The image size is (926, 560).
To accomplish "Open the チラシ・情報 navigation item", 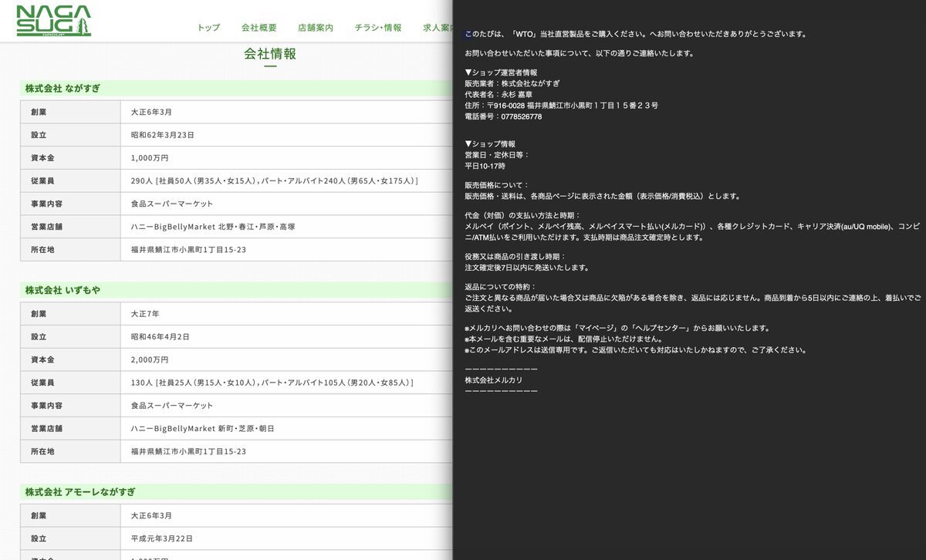I will tap(378, 28).
